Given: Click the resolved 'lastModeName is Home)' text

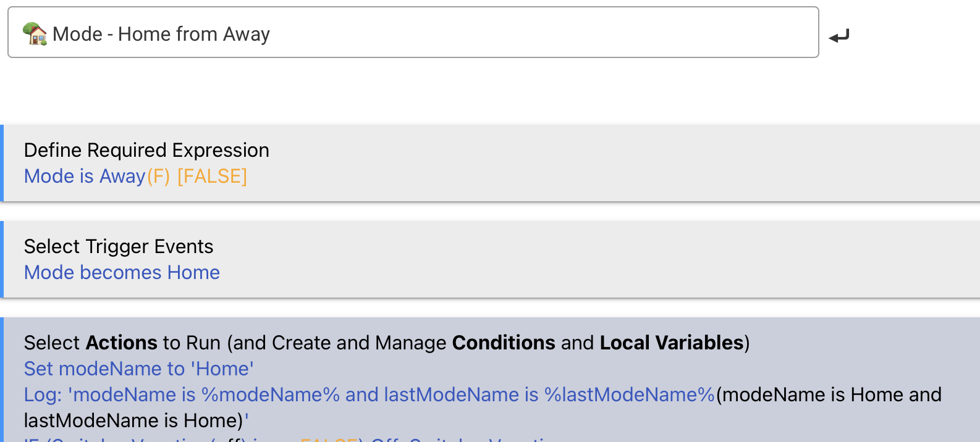Looking at the screenshot, I should point(133,420).
